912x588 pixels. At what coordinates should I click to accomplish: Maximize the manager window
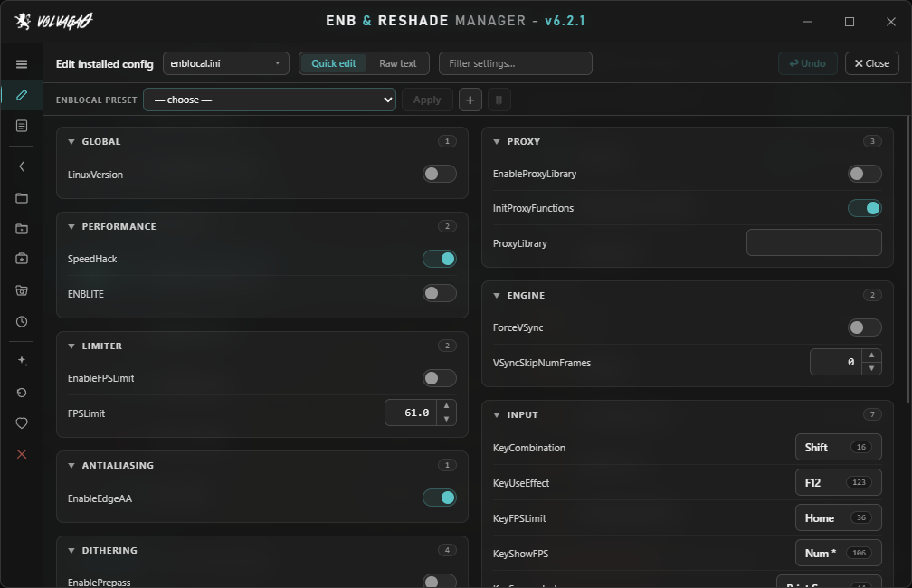pos(850,22)
